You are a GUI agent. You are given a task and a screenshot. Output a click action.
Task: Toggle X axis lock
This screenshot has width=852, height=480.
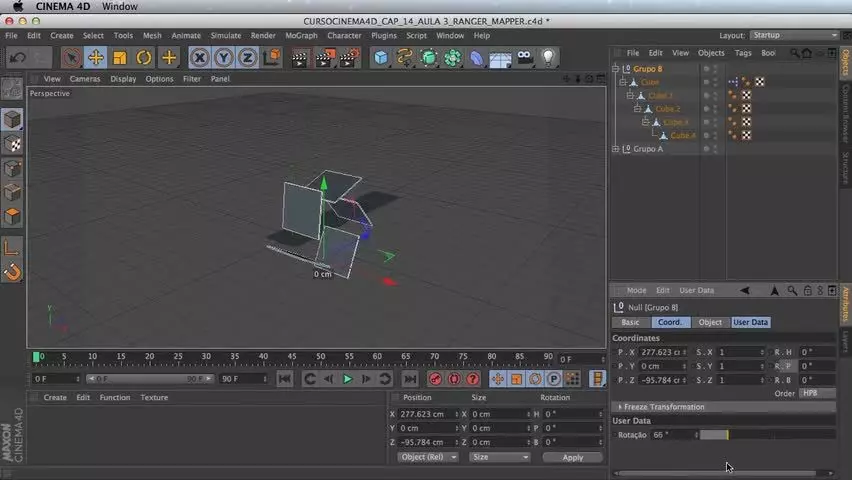(x=199, y=58)
